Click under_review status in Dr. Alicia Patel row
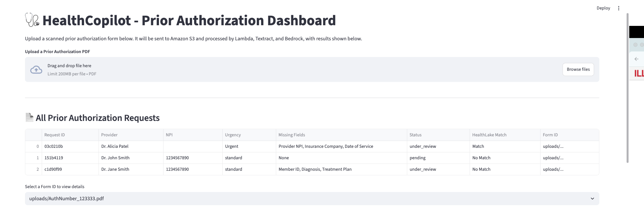This screenshot has width=644, height=214. coord(438,146)
